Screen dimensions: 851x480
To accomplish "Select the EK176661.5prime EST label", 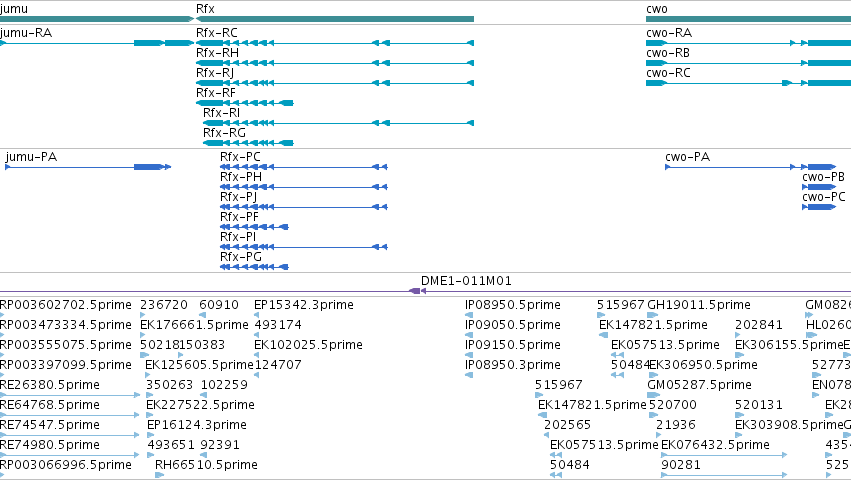I will [x=194, y=325].
